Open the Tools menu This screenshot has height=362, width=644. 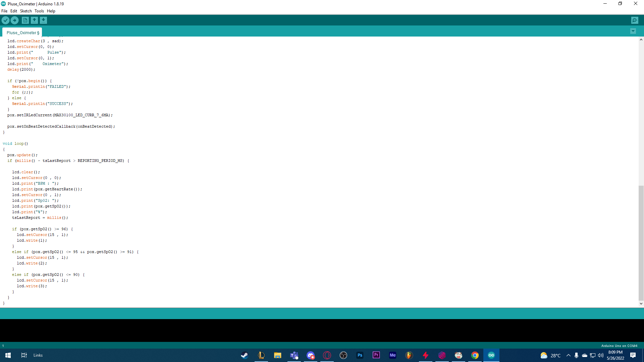[x=39, y=11]
